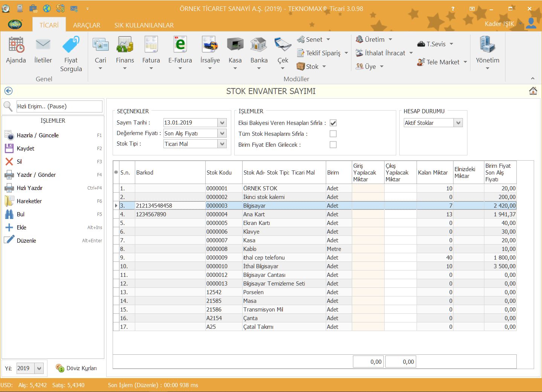Click Kaydet in the İşlemler panel
542x392 pixels.
(x=26, y=149)
